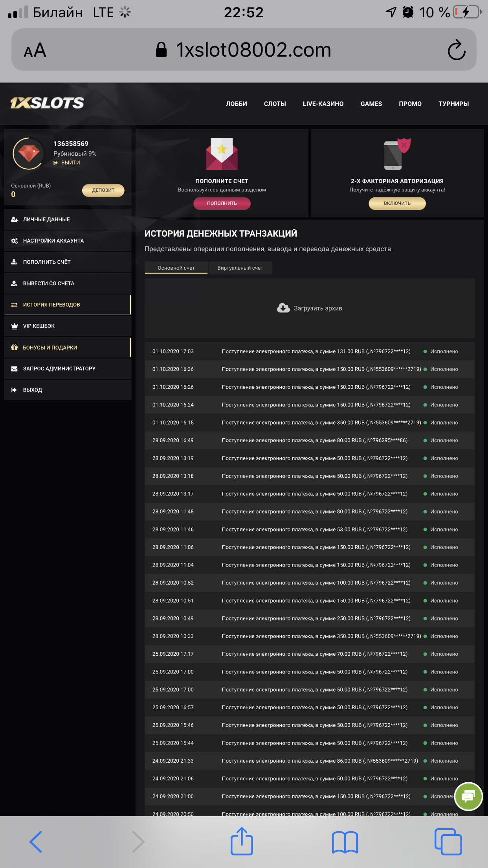Open ЗАПРОС АДМИНИСТРАТОРУ sidebar item
488x868 pixels.
click(68, 369)
